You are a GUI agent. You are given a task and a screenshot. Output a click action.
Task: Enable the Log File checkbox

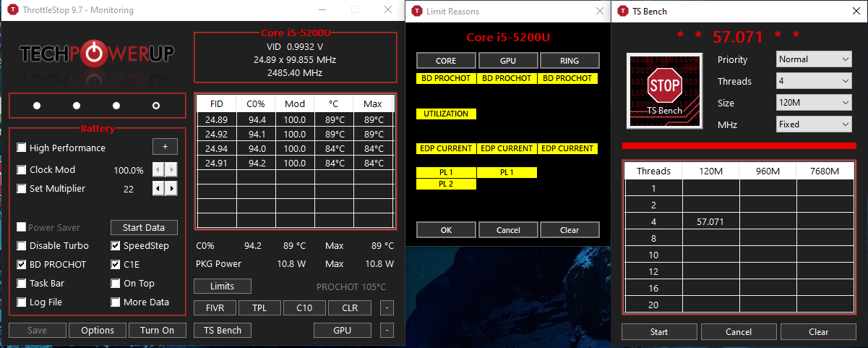pyautogui.click(x=22, y=302)
